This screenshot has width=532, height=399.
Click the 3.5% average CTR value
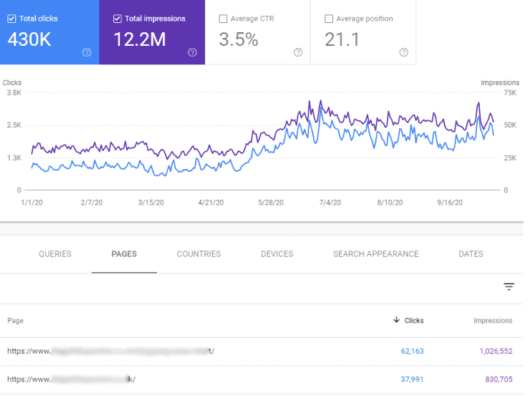click(x=238, y=39)
